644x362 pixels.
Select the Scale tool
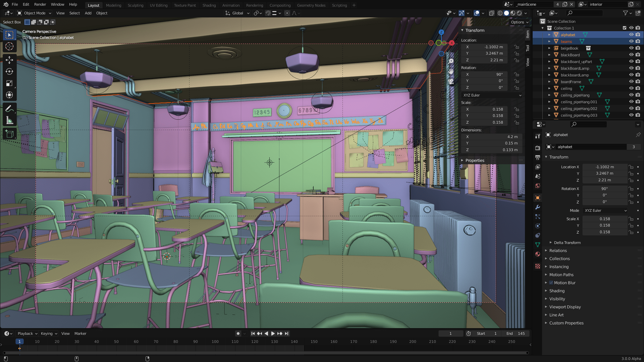click(x=9, y=83)
